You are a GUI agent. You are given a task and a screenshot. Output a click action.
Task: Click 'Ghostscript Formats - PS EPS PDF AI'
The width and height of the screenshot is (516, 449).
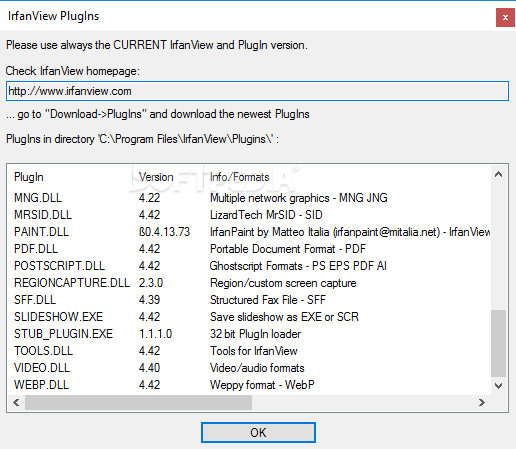tap(298, 266)
